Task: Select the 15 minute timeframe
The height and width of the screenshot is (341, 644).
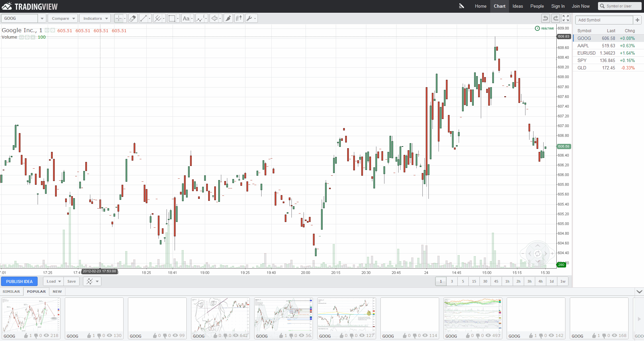Action: coord(474,281)
